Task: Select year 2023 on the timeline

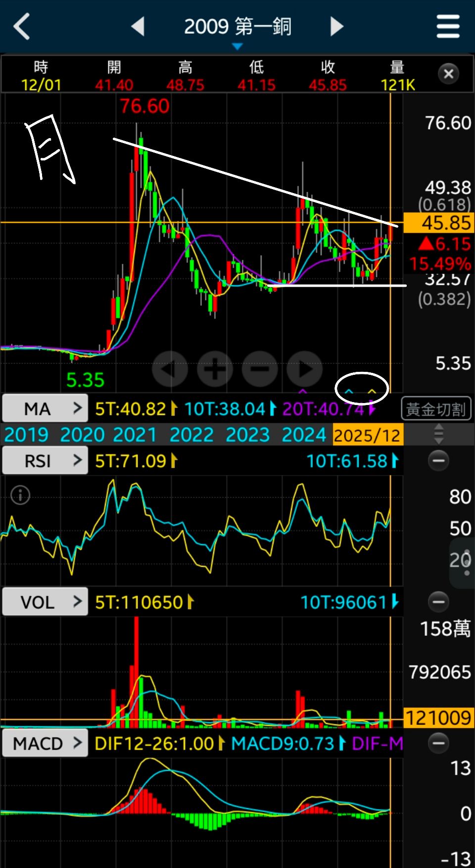Action: (x=247, y=435)
